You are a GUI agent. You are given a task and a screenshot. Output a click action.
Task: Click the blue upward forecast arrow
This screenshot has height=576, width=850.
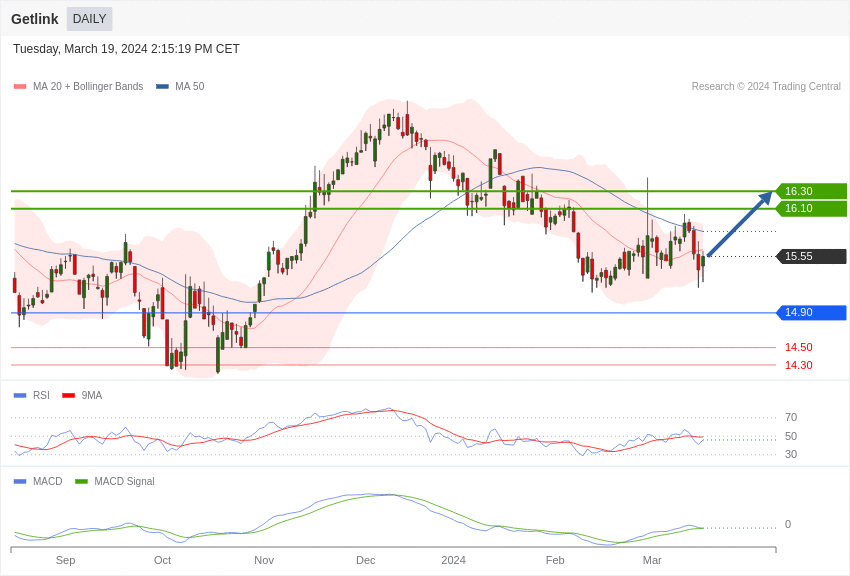740,223
